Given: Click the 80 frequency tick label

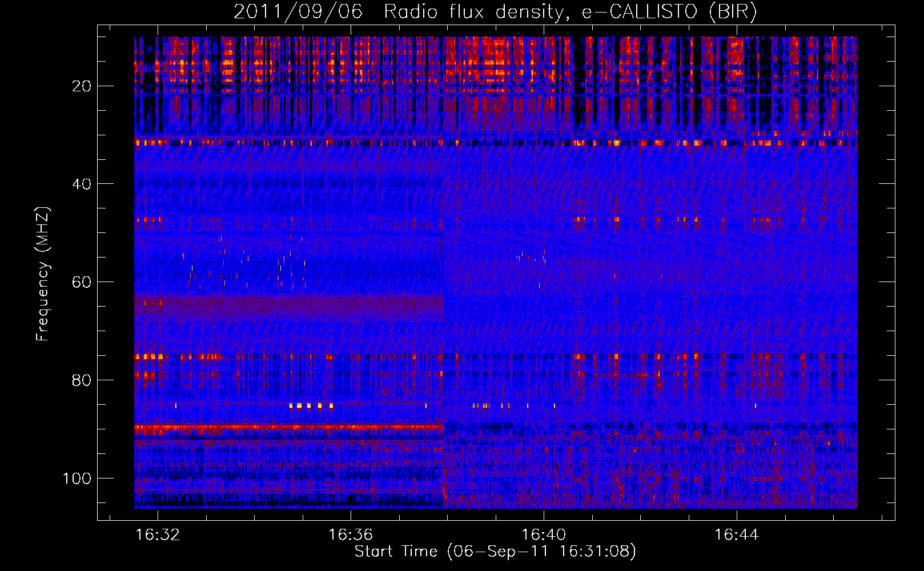Looking at the screenshot, I should tap(82, 380).
